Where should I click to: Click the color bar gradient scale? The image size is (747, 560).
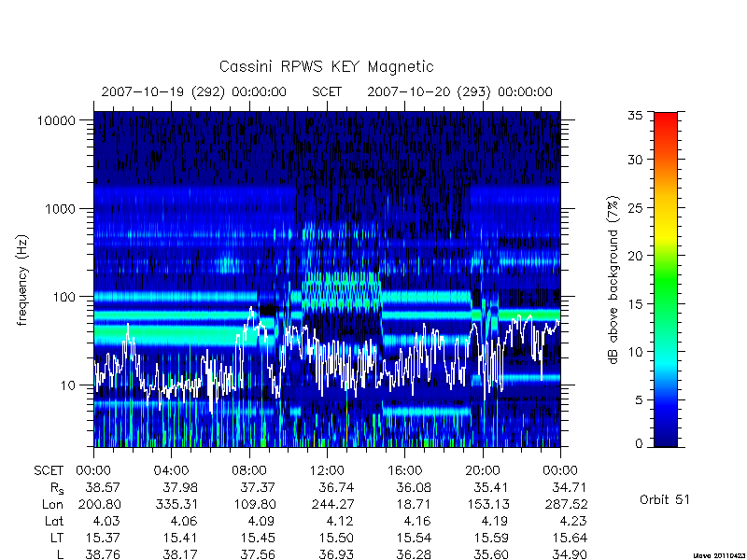click(666, 279)
